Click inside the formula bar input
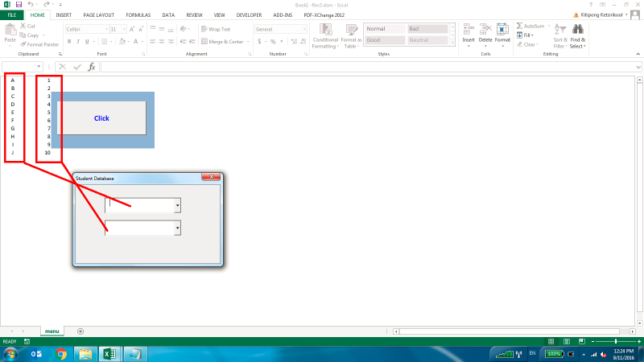Viewport: 644px width, 362px height. coord(362,67)
